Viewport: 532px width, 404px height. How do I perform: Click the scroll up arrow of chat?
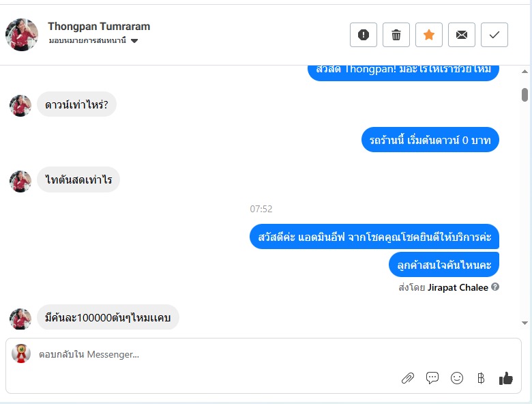[x=524, y=71]
